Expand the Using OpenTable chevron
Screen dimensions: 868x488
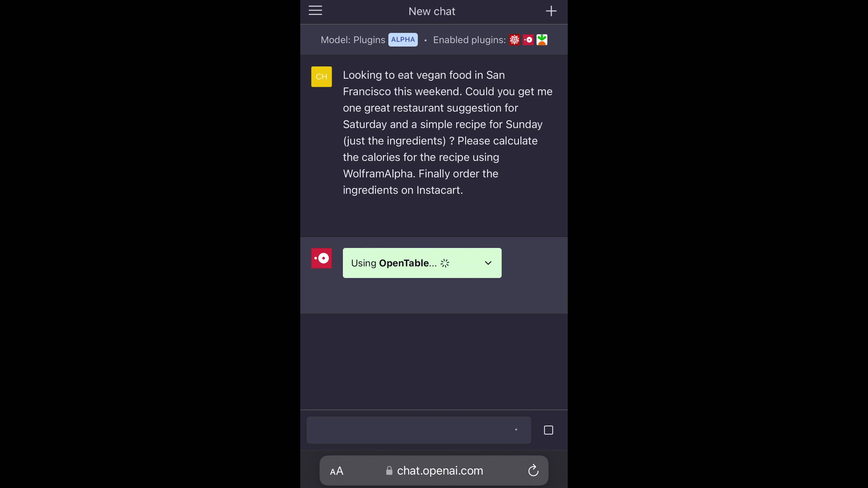[488, 263]
